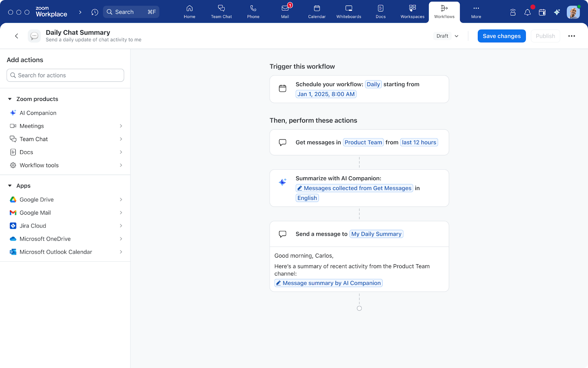Open the calendar icon beside notifications
The image size is (588, 368).
click(x=542, y=12)
